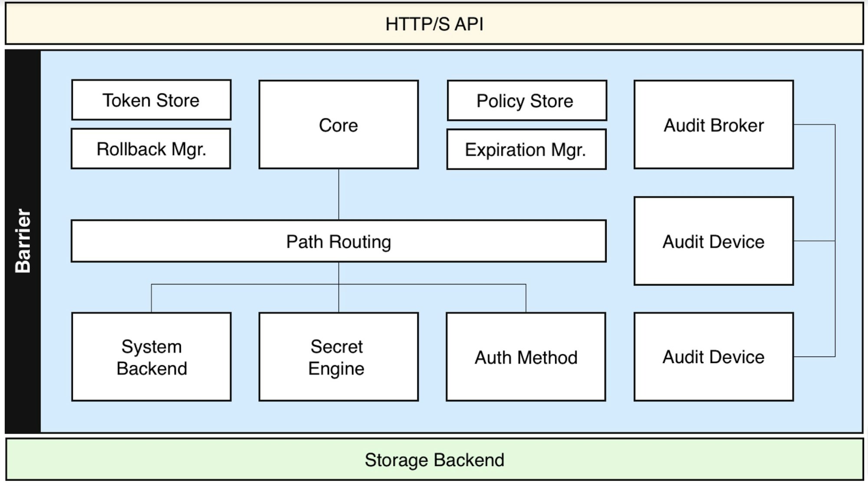Click the line connecting Core to Path Routing
This screenshot has width=868, height=486.
coord(339,195)
